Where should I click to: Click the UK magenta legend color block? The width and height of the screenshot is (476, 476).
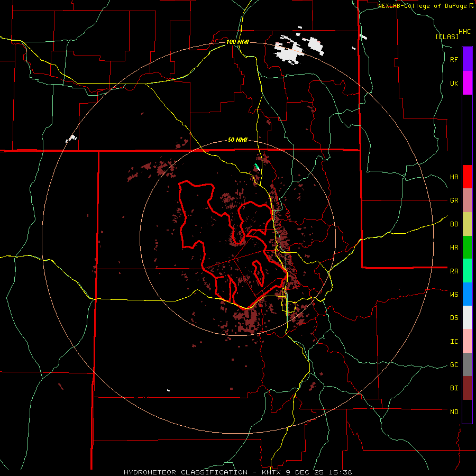pyautogui.click(x=467, y=83)
